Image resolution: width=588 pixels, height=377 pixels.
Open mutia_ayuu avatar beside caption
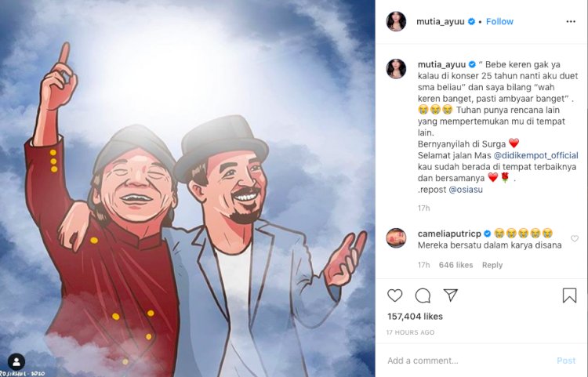(x=396, y=69)
